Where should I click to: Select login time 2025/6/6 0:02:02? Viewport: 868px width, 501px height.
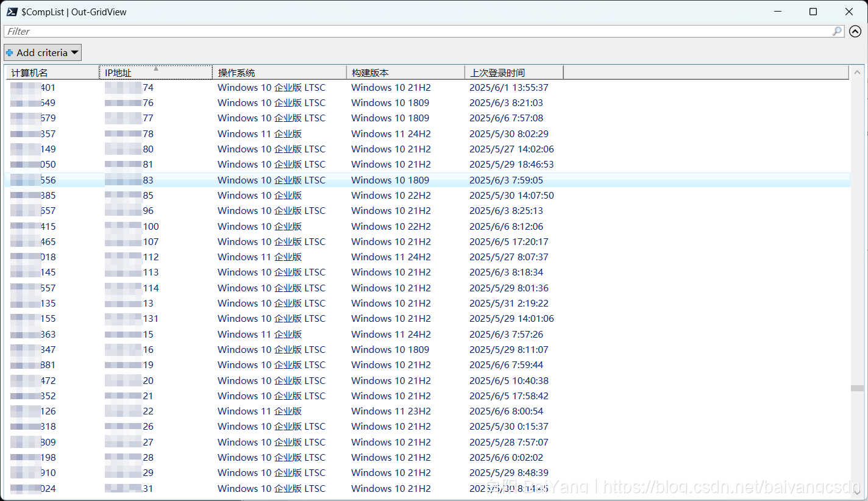point(506,457)
